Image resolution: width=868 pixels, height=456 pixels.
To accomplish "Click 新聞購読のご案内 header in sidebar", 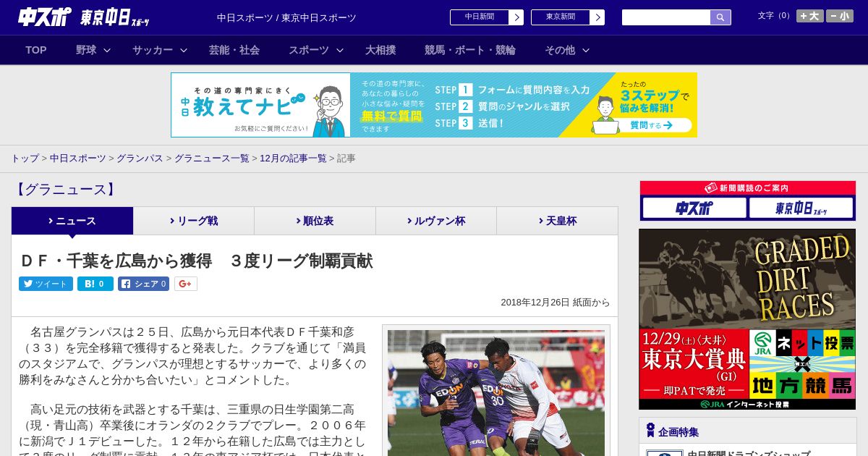I will coord(747,188).
